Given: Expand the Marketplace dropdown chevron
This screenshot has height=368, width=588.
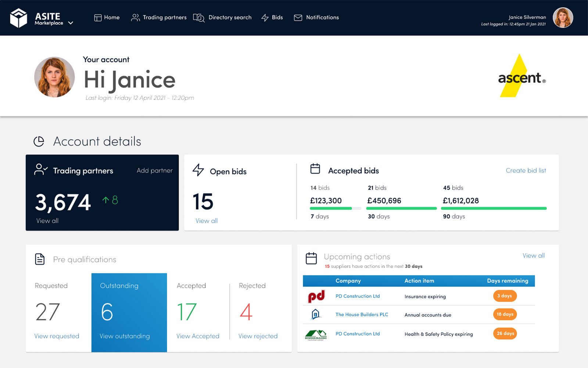Looking at the screenshot, I should [x=71, y=23].
